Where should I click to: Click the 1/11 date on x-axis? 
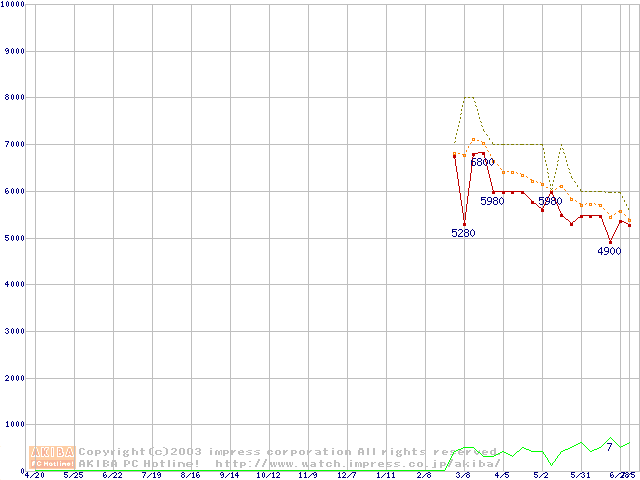click(x=385, y=475)
